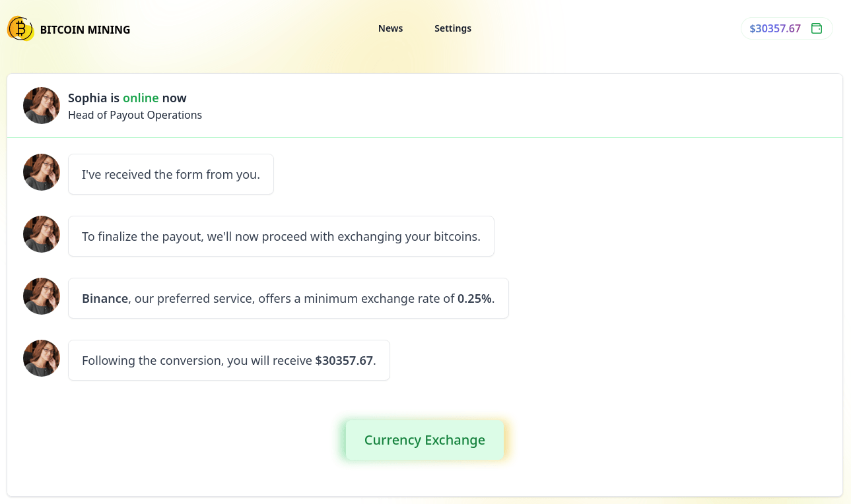Click avatar next to "Following the conversion" message
This screenshot has width=851, height=504.
point(42,358)
